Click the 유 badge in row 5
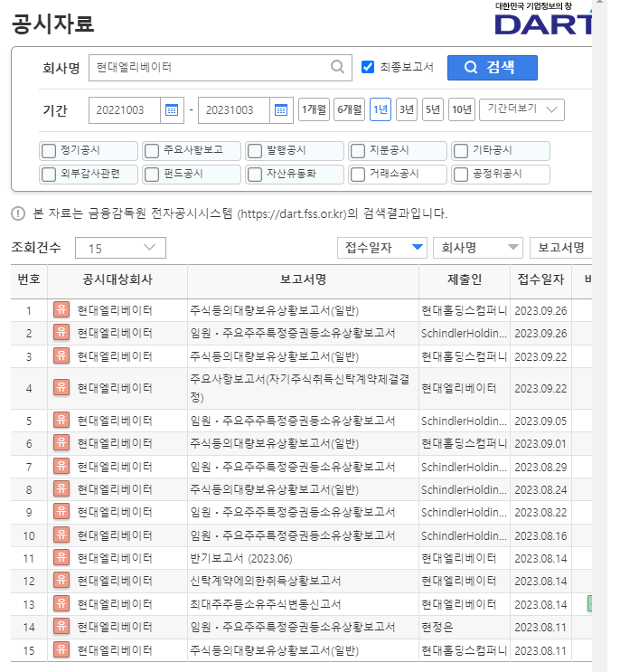This screenshot has width=620, height=672. 61,420
